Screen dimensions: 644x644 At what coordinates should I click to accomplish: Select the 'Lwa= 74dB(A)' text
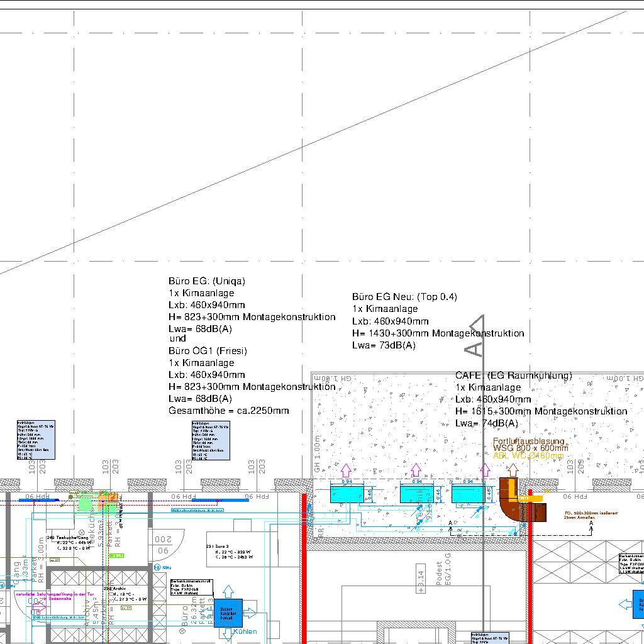487,423
